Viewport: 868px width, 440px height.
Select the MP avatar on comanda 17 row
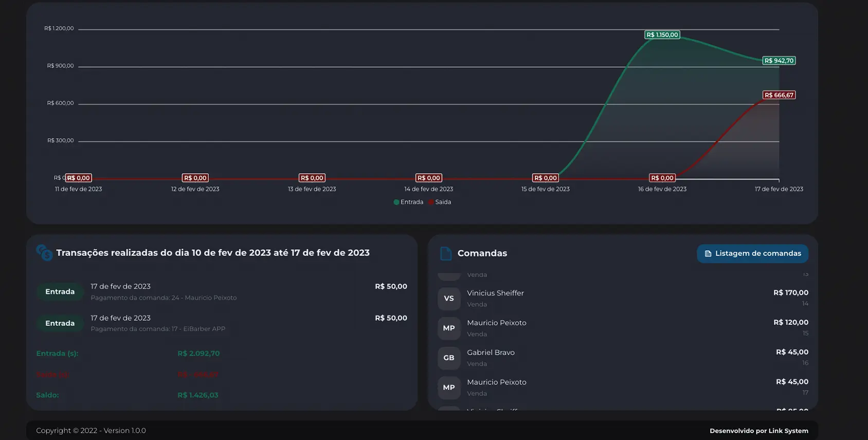[x=449, y=388]
